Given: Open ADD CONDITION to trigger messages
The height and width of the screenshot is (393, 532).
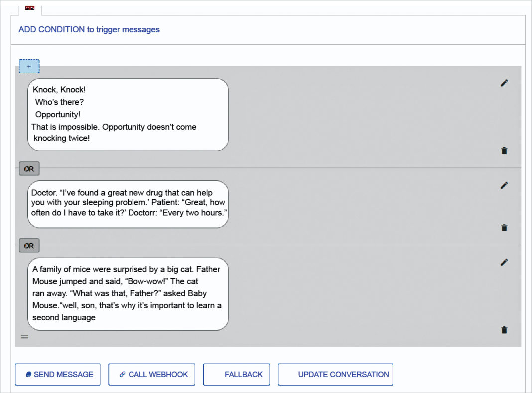Looking at the screenshot, I should [89, 29].
